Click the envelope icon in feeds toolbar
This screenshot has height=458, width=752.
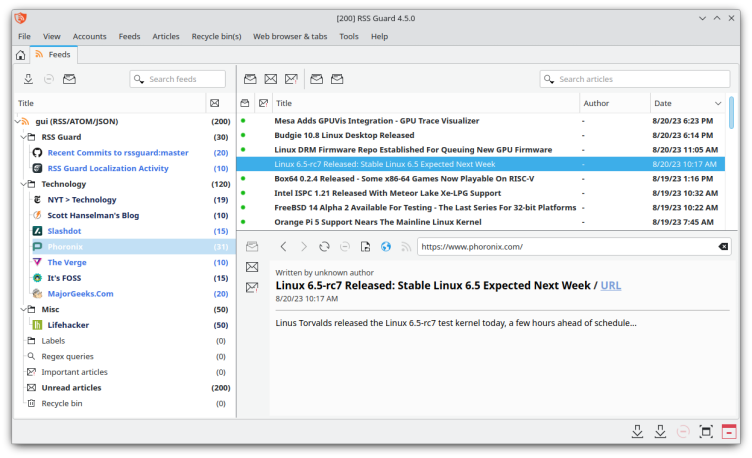[70, 79]
